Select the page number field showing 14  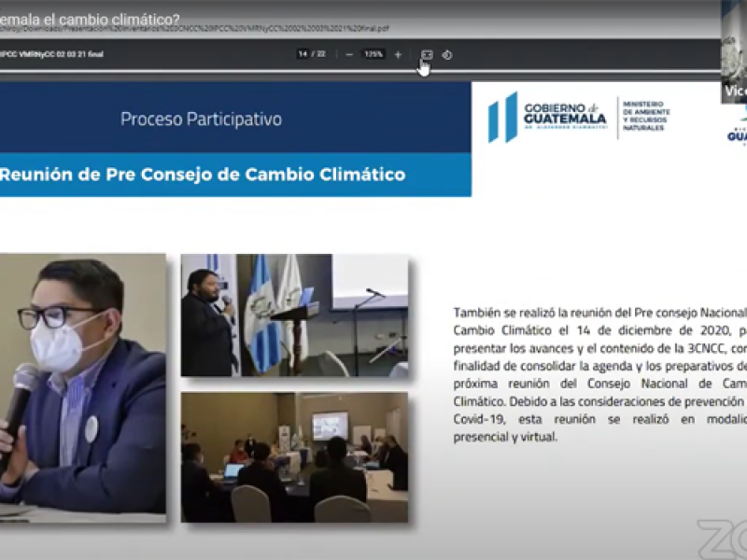pos(303,54)
